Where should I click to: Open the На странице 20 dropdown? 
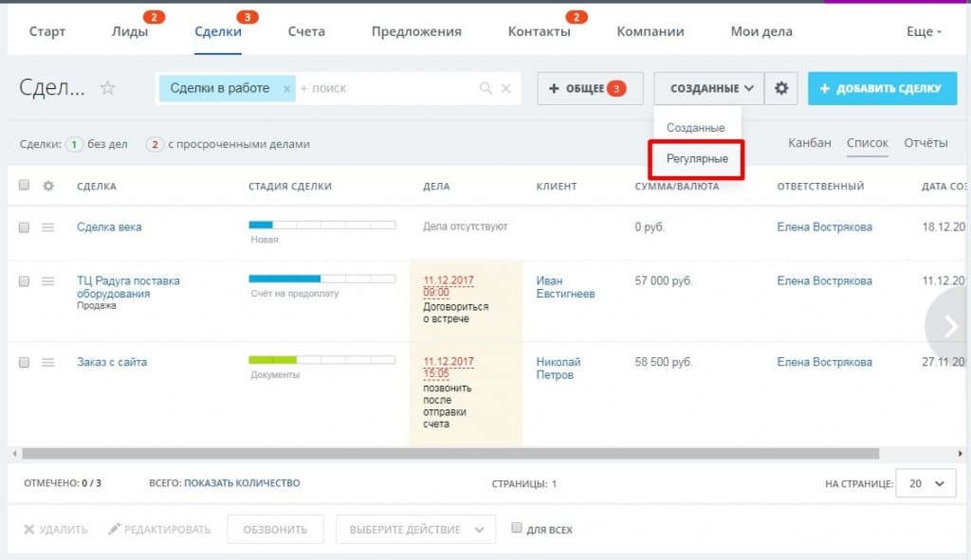pos(925,483)
